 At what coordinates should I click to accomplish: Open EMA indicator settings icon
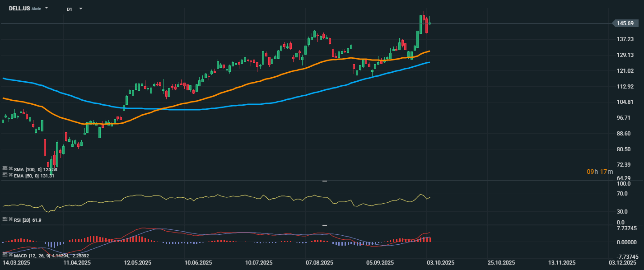[5, 174]
